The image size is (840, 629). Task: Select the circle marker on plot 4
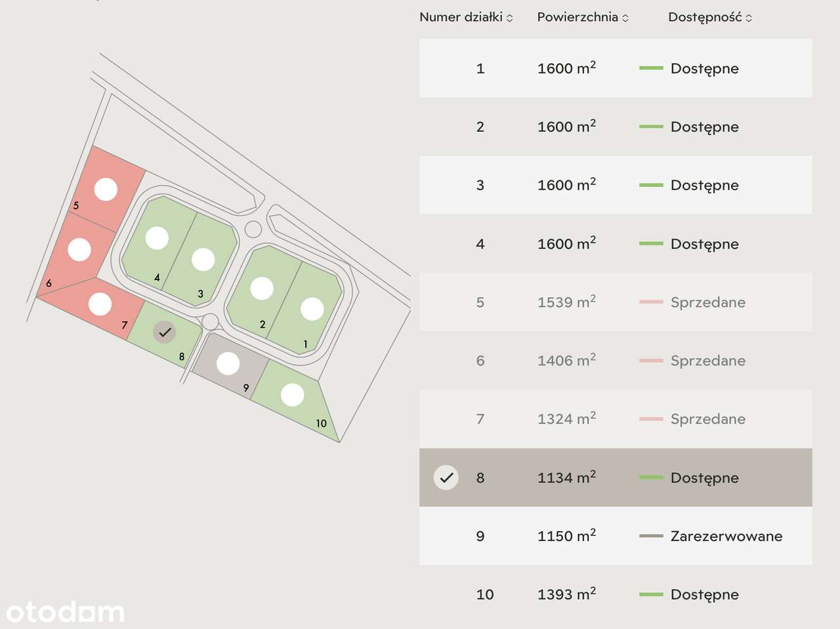[157, 238]
